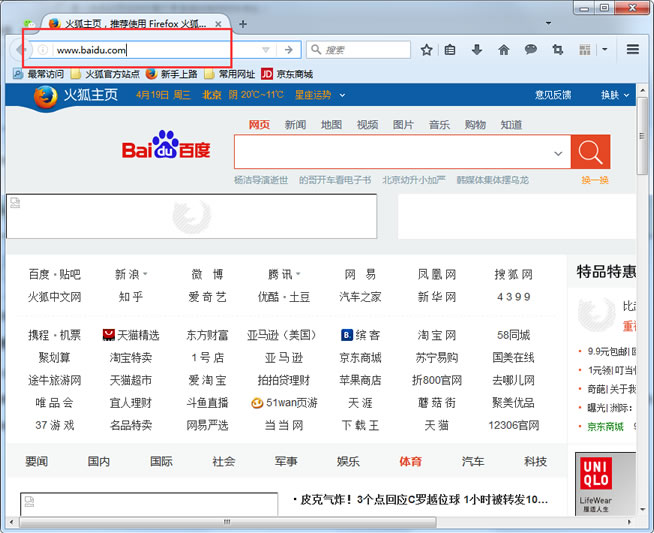Expand the Baidu search suggestion arrow
Screen dimensions: 654x533
pos(558,153)
